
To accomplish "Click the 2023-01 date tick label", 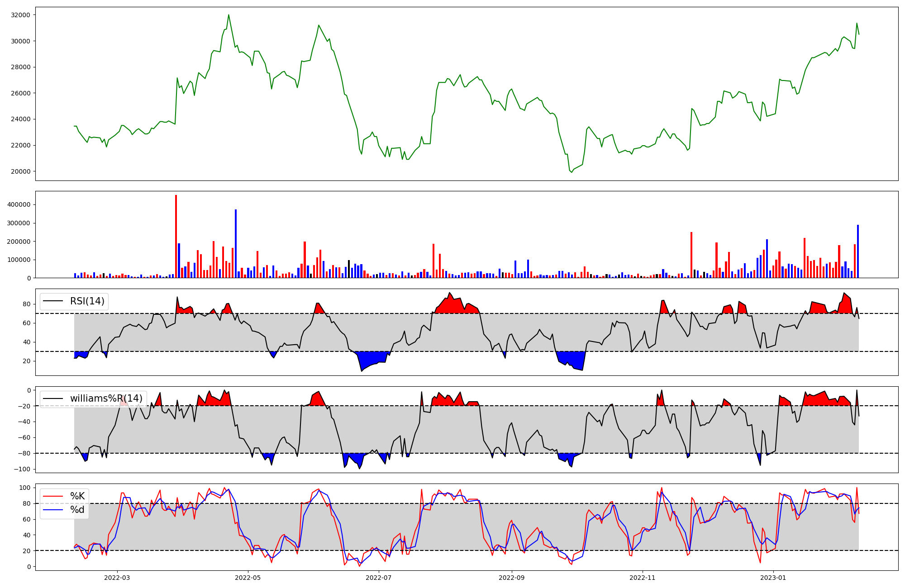I will pos(773,578).
